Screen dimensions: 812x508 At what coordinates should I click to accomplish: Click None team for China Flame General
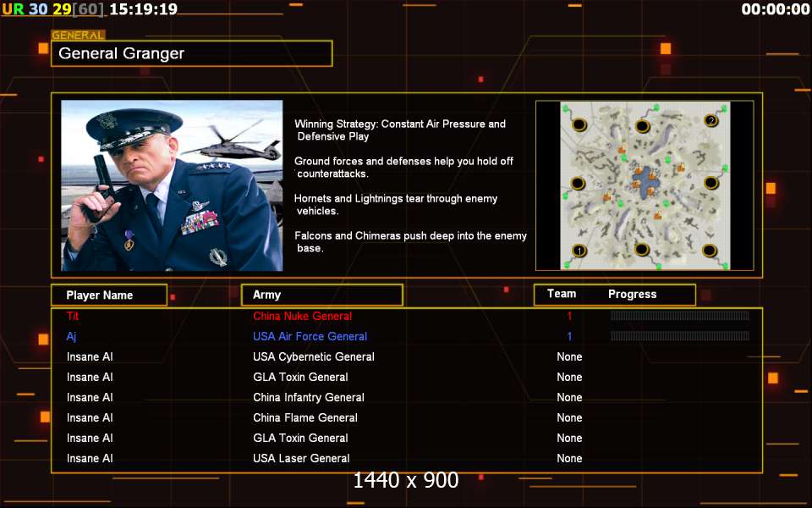[x=569, y=417]
